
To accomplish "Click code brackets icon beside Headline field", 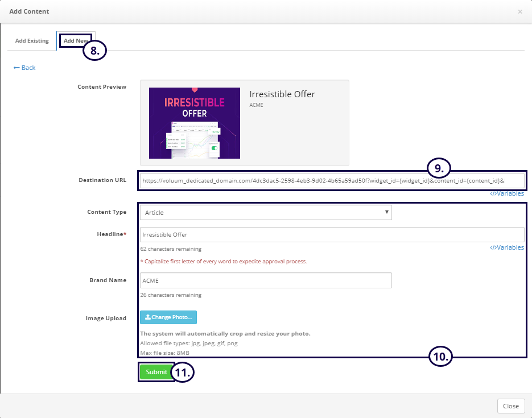I will 493,248.
